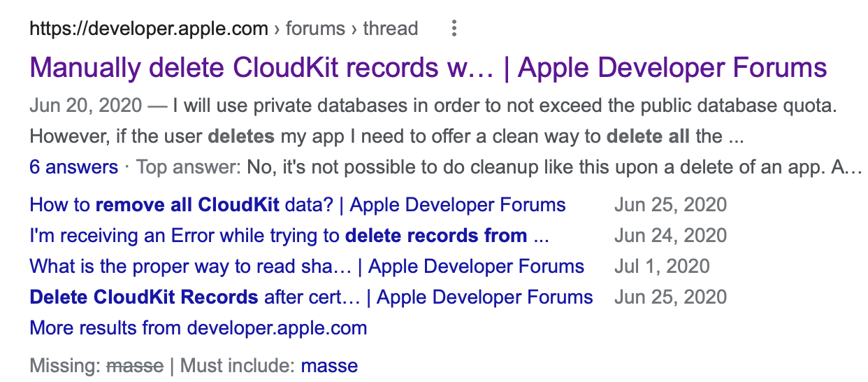Click the blue 'masse' Must include link
Image resolution: width=868 pixels, height=382 pixels.
[329, 365]
